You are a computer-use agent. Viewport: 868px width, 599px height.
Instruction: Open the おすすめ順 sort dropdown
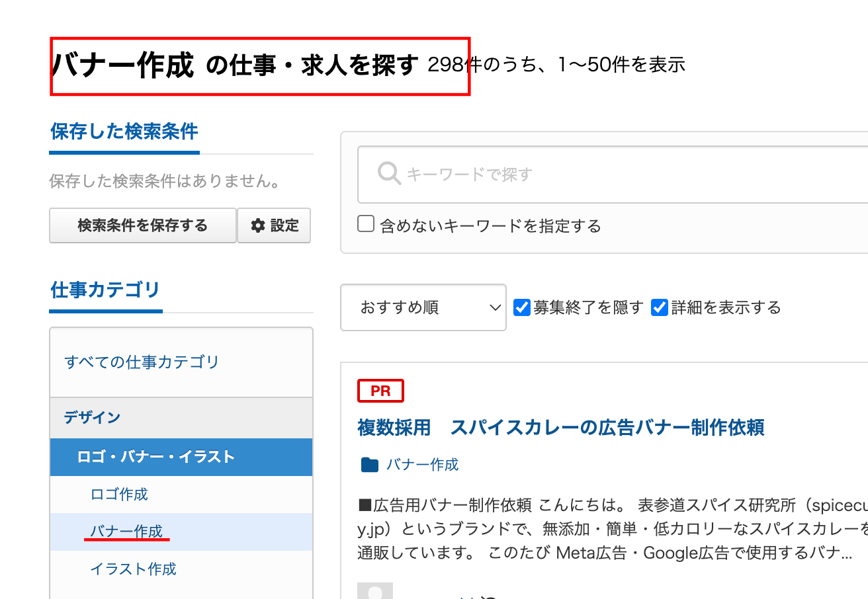[x=423, y=307]
